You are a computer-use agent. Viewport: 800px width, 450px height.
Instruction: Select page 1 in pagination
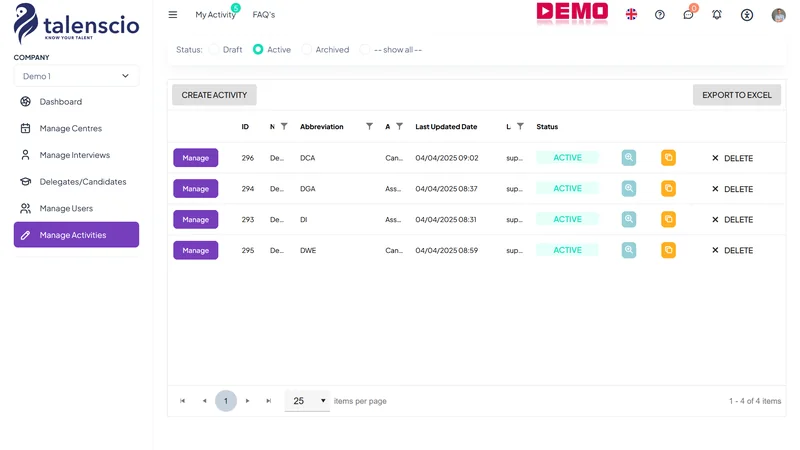pyautogui.click(x=226, y=401)
